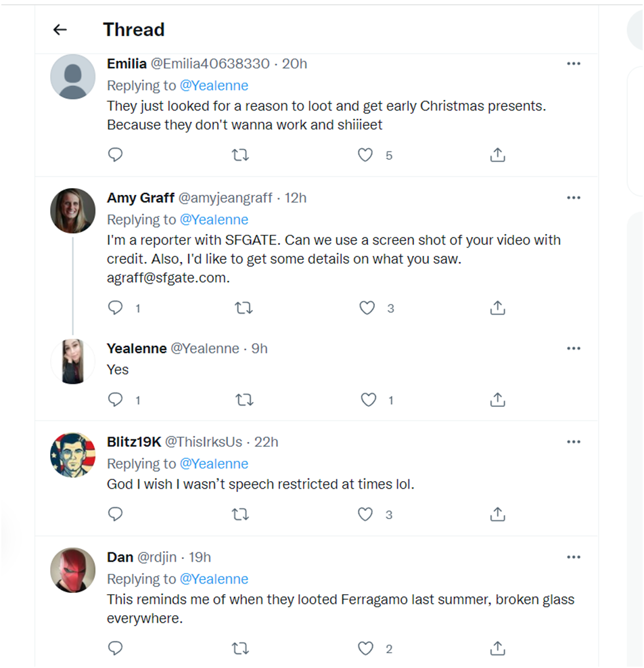Click Blitz19K's profile avatar
This screenshot has height=668, width=644.
pos(73,455)
